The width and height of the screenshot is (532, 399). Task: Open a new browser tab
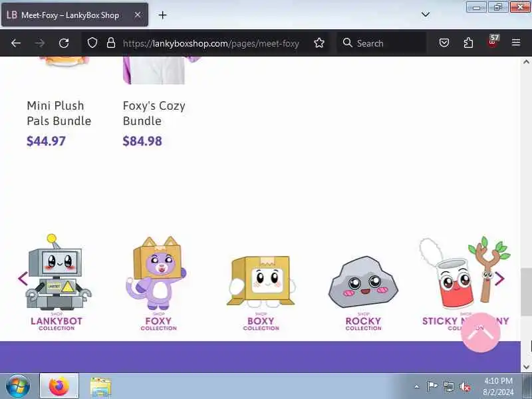(x=162, y=15)
